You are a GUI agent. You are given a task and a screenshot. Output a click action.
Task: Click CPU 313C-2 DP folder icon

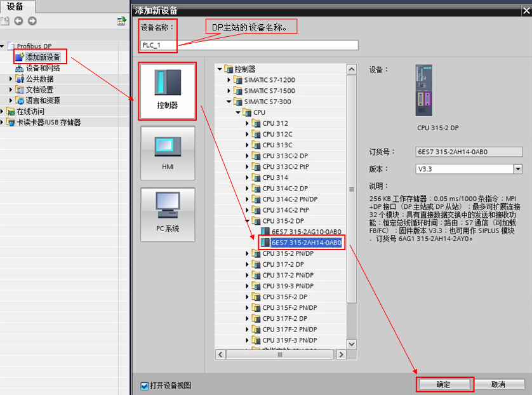tap(256, 156)
